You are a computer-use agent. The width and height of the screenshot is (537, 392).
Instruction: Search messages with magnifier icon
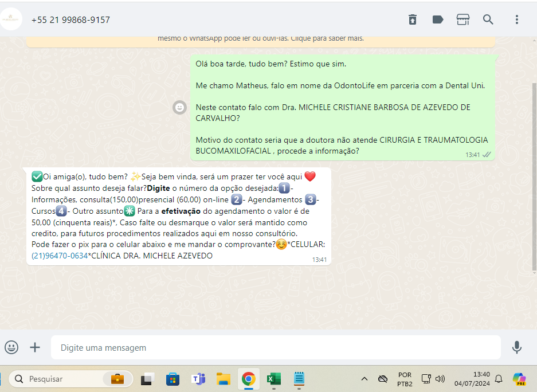tap(488, 19)
